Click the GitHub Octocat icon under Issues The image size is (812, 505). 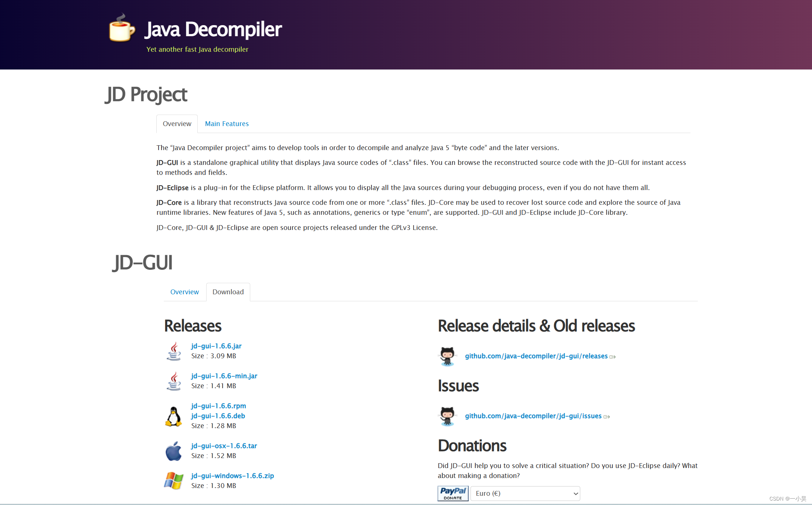447,416
